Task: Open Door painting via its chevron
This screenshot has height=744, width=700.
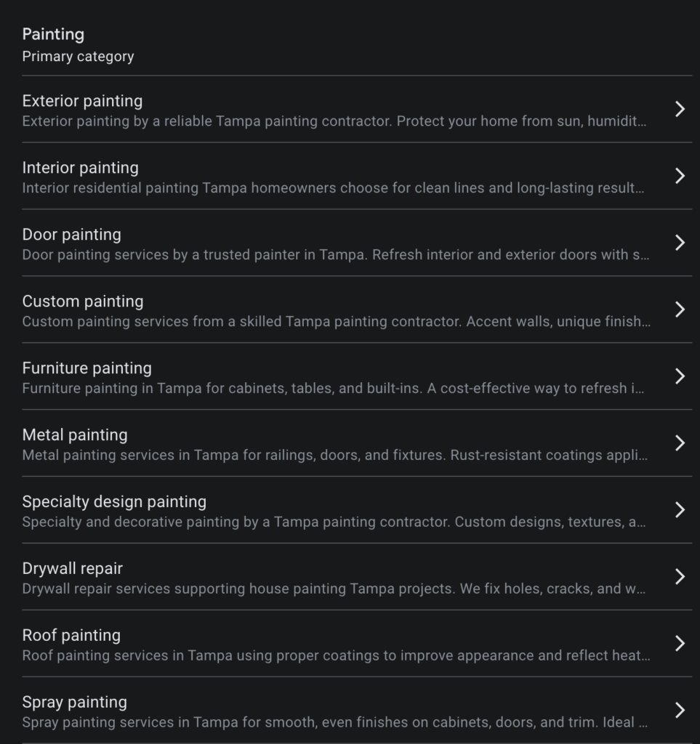Action: [x=680, y=243]
